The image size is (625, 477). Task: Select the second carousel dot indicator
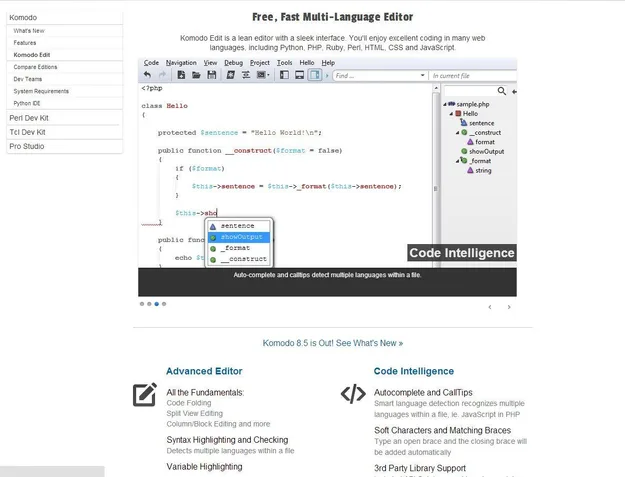[149, 303]
